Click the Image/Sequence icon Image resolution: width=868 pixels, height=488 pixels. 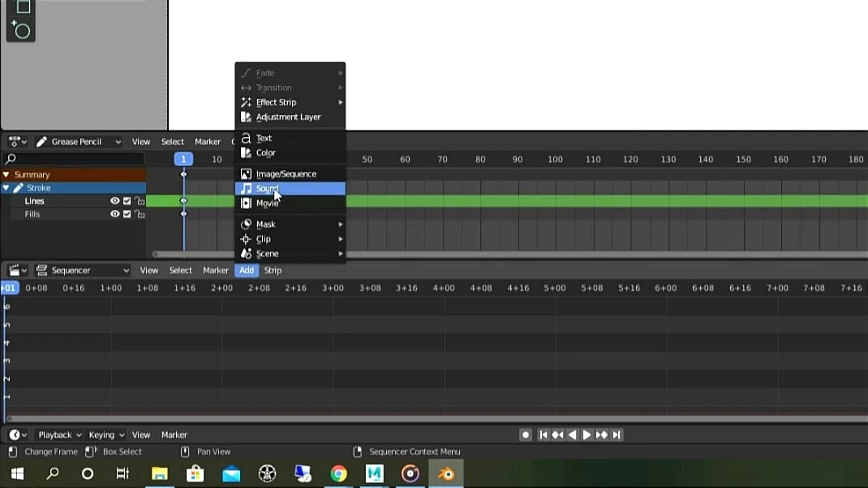click(246, 173)
